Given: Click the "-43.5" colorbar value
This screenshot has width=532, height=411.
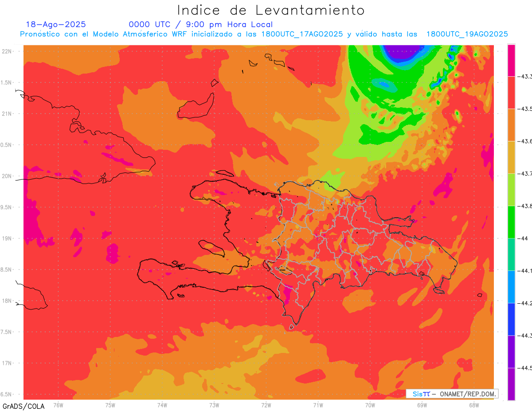Looking at the screenshot, I should pos(525,109).
